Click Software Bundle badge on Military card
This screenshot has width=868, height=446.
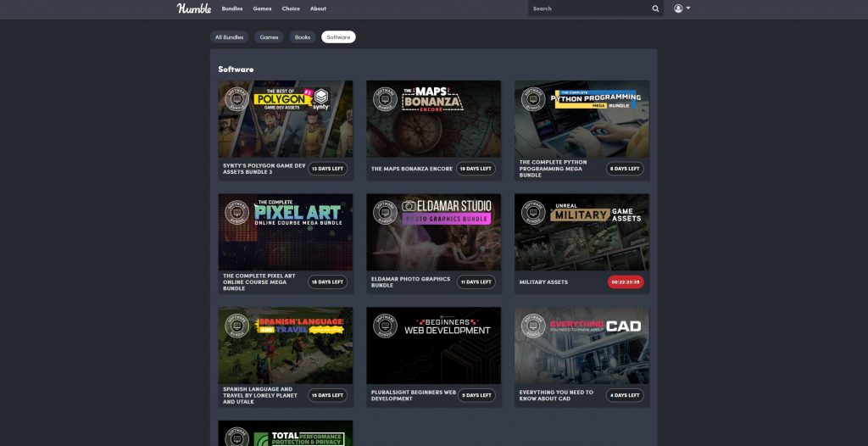coord(533,213)
